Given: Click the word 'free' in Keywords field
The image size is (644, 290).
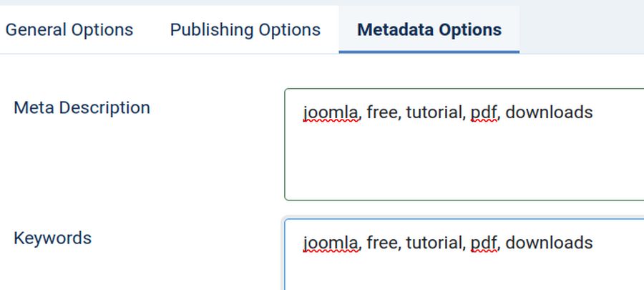Looking at the screenshot, I should pos(382,243).
